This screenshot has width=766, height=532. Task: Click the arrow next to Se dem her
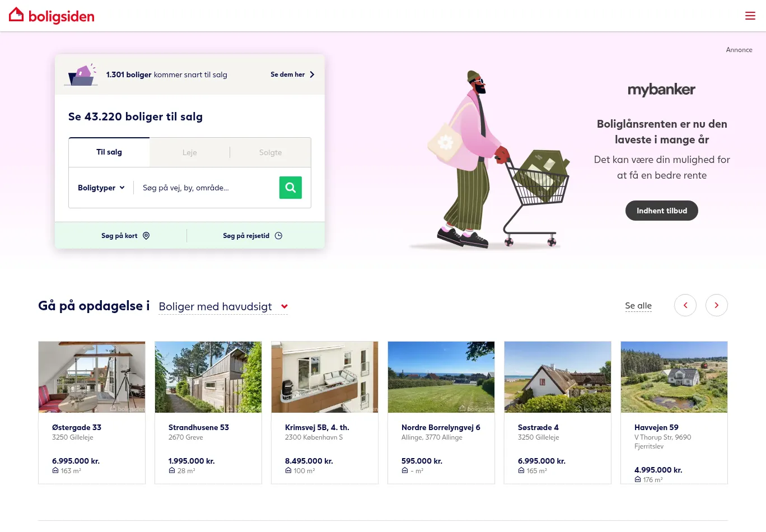[312, 74]
